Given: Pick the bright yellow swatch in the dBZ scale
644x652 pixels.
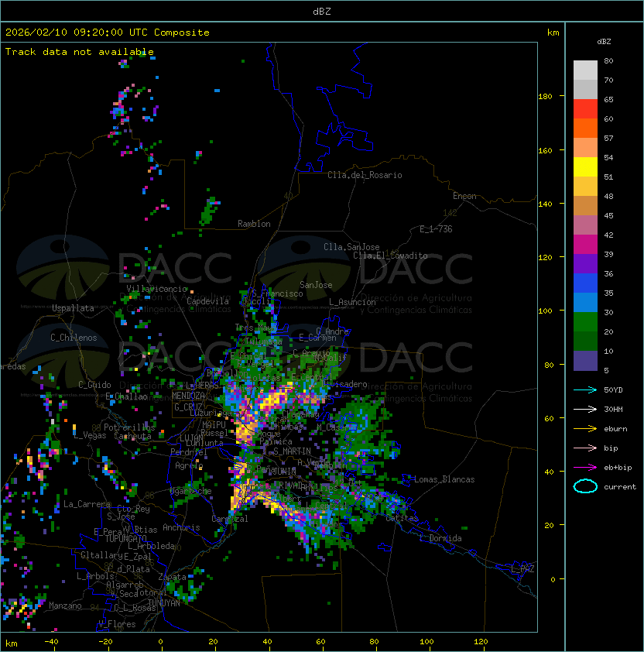Looking at the screenshot, I should point(585,167).
